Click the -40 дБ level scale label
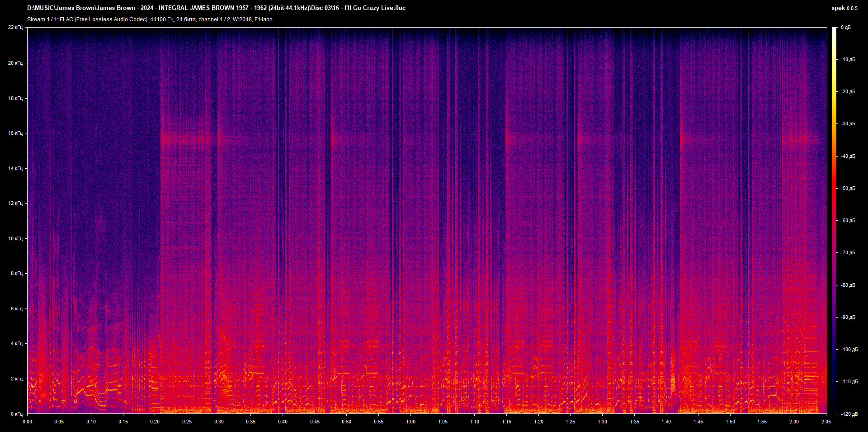 coord(848,157)
